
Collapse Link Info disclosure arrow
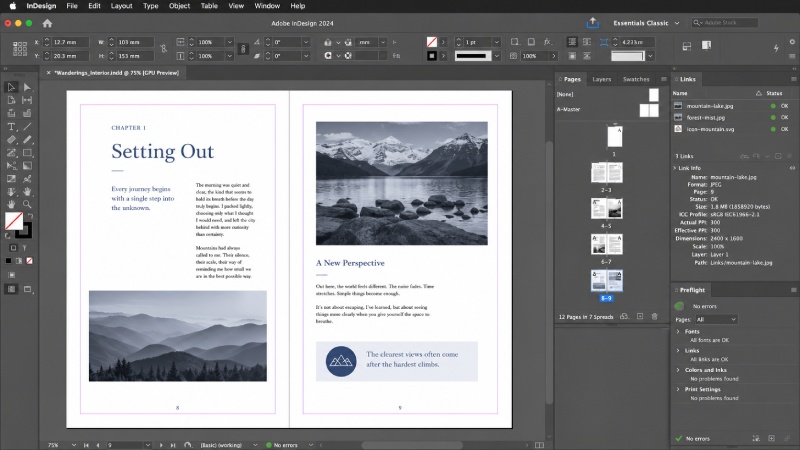point(675,168)
